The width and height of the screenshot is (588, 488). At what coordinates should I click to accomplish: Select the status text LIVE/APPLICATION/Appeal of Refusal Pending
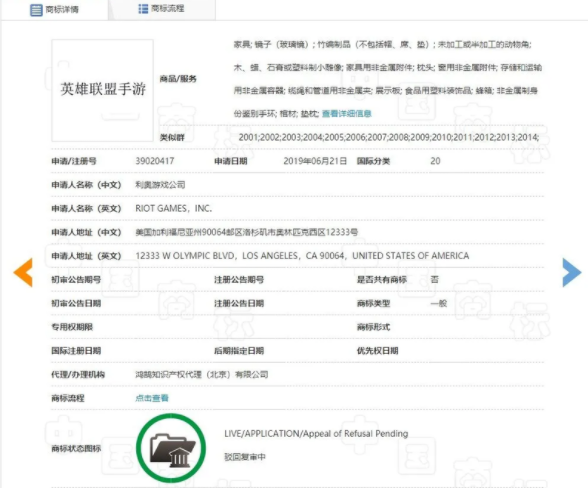tap(316, 434)
